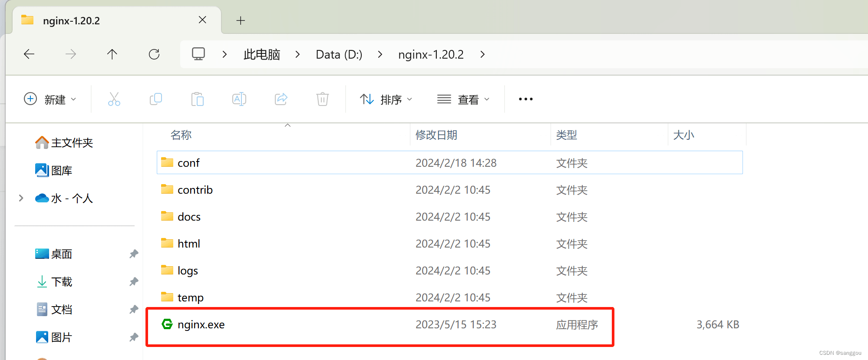Viewport: 868px width, 360px height.
Task: Sort files by 大小 column header
Action: click(684, 135)
